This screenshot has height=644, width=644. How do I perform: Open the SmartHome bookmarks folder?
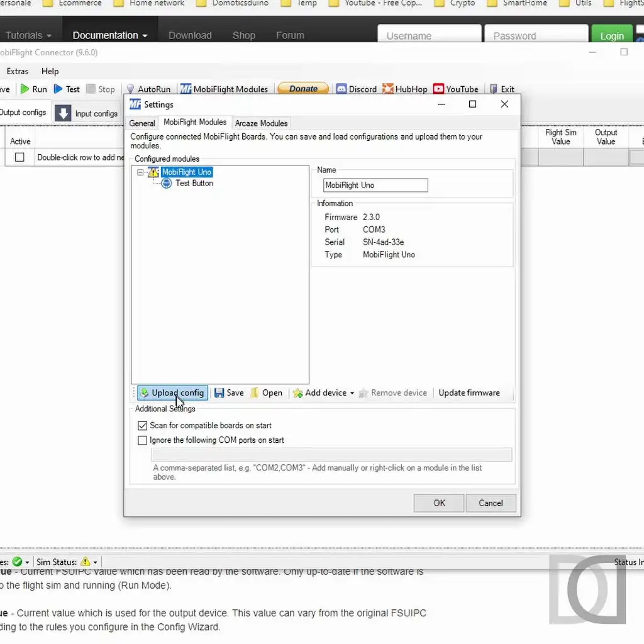pos(518,3)
